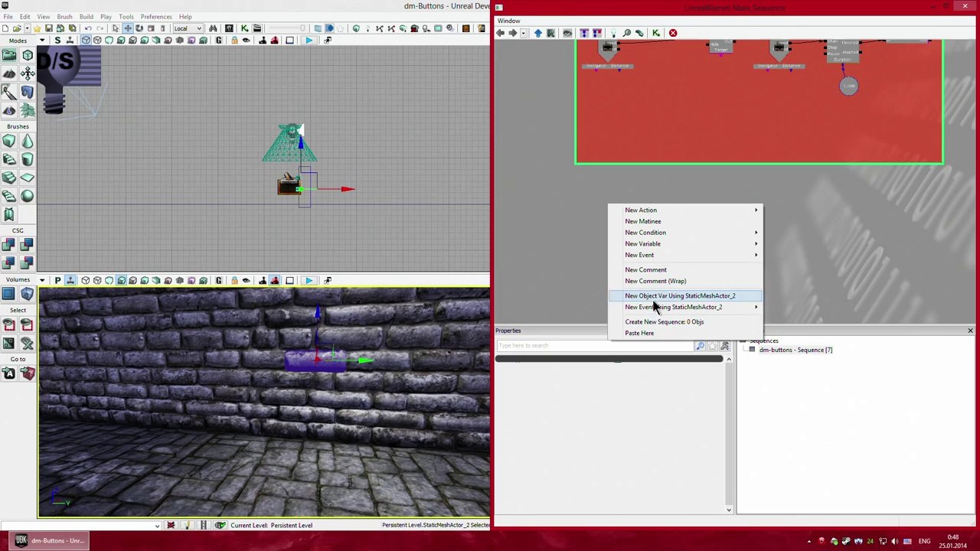Toggle game view G in lower viewport
980x551 pixels.
(x=218, y=280)
